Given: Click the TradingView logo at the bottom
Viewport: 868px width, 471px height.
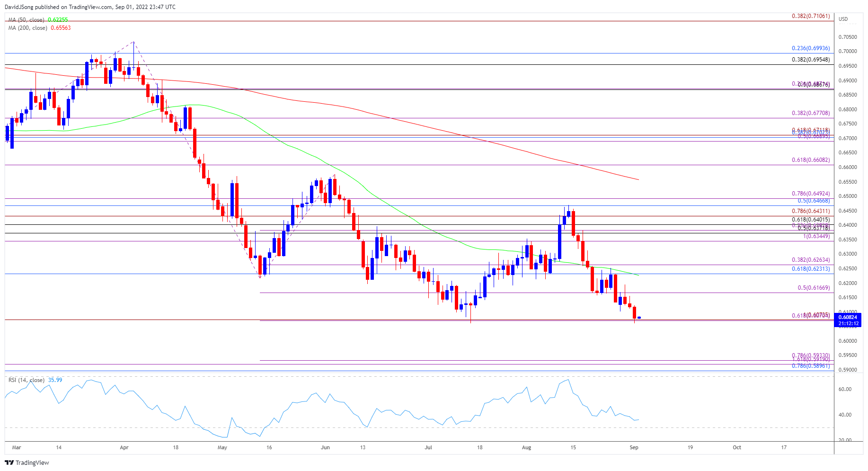Looking at the screenshot, I should click(27, 462).
